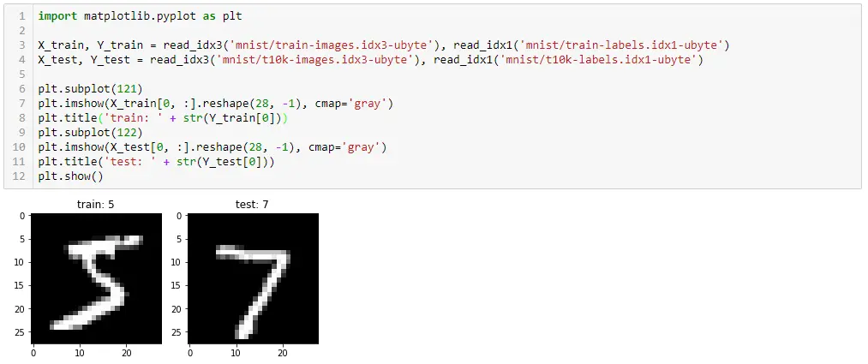This screenshot has height=364, width=868.
Task: Select line number 12 in the gutter
Action: point(22,176)
